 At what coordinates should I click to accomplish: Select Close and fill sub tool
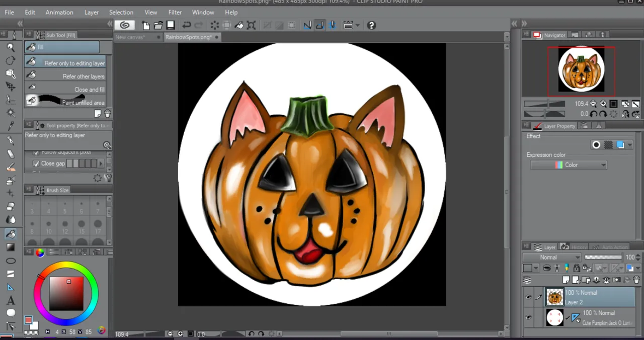click(x=65, y=90)
